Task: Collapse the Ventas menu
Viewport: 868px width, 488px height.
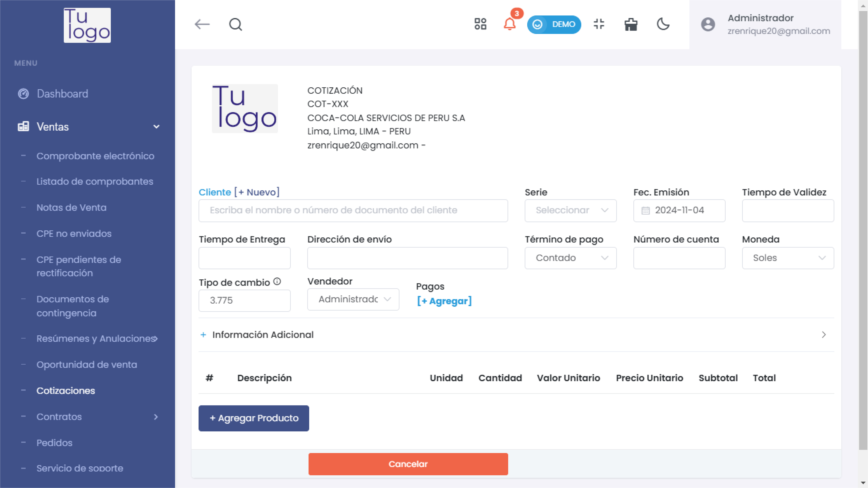Action: [156, 127]
